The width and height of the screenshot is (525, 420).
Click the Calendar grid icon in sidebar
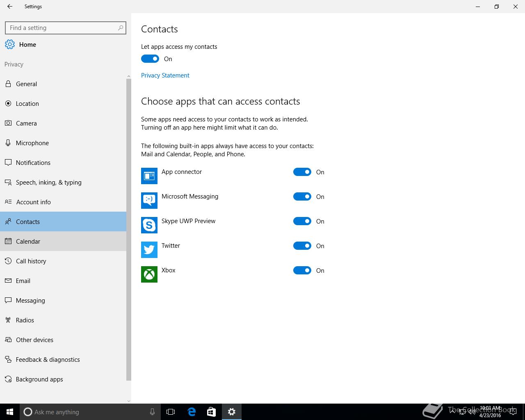(x=8, y=241)
